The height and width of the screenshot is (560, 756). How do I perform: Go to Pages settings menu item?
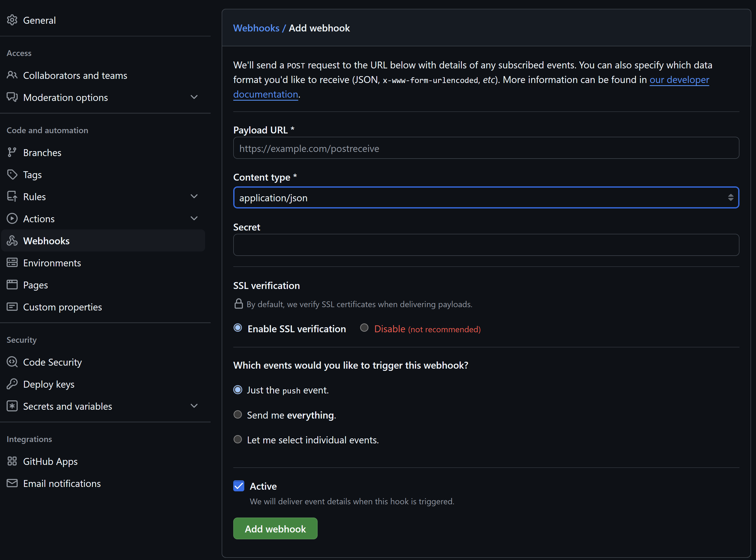[x=35, y=285]
